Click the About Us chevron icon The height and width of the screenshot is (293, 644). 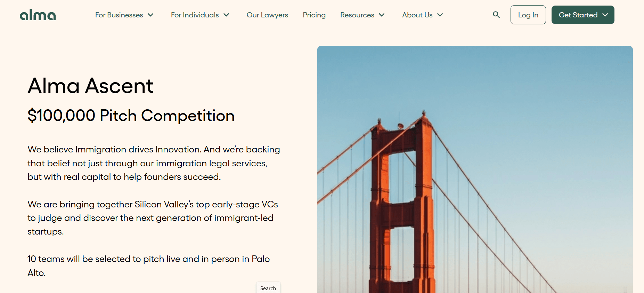tap(440, 15)
